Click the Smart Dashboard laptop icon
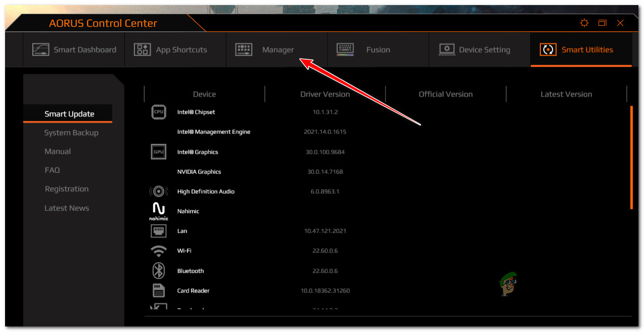The height and width of the screenshot is (332, 644). 41,50
